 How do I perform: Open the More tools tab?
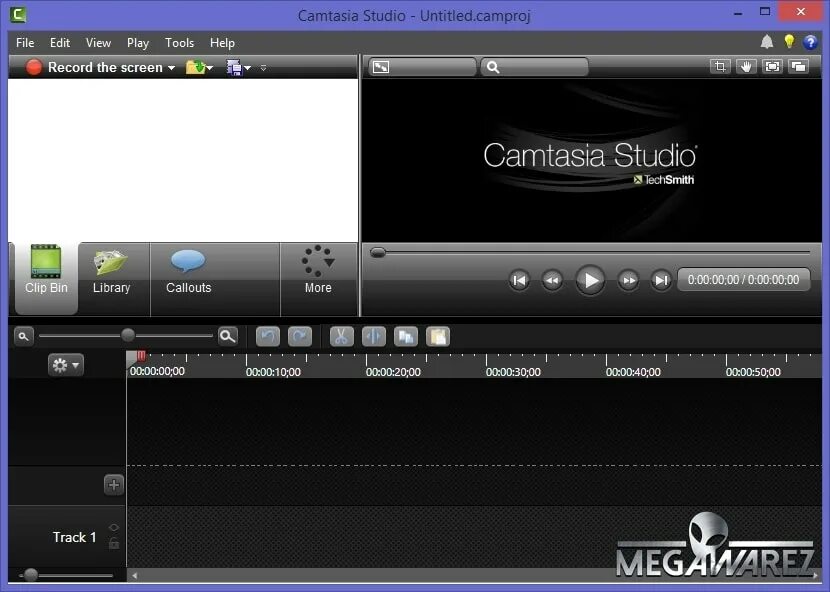(318, 279)
